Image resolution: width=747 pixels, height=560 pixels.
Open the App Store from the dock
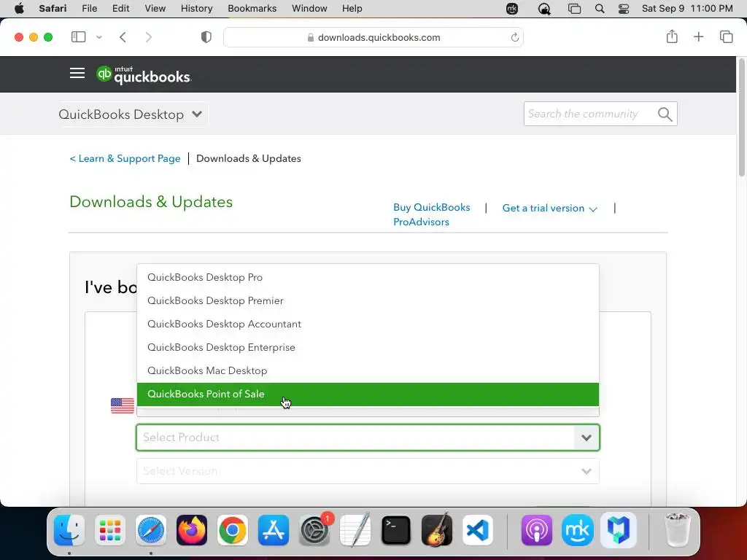tap(274, 530)
